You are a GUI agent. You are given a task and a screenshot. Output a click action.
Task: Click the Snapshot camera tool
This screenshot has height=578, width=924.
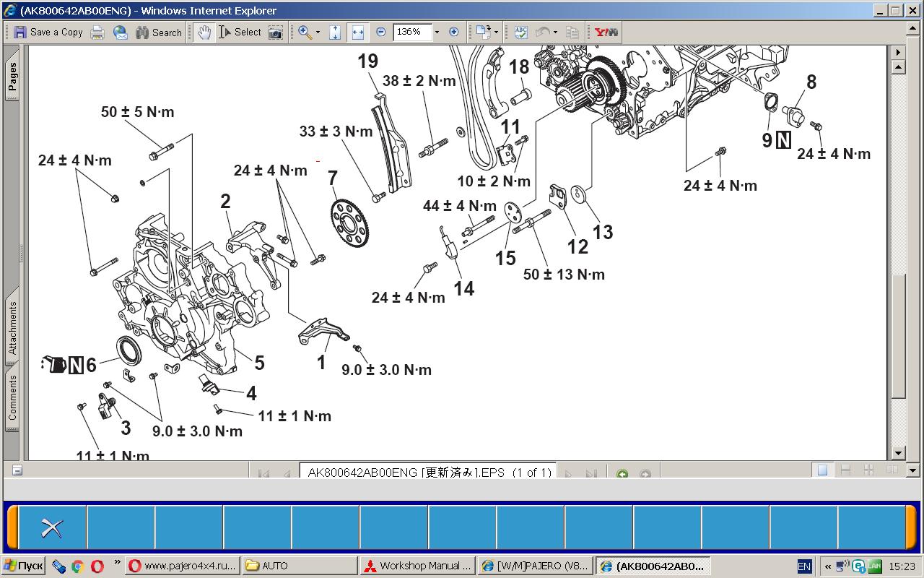(275, 33)
